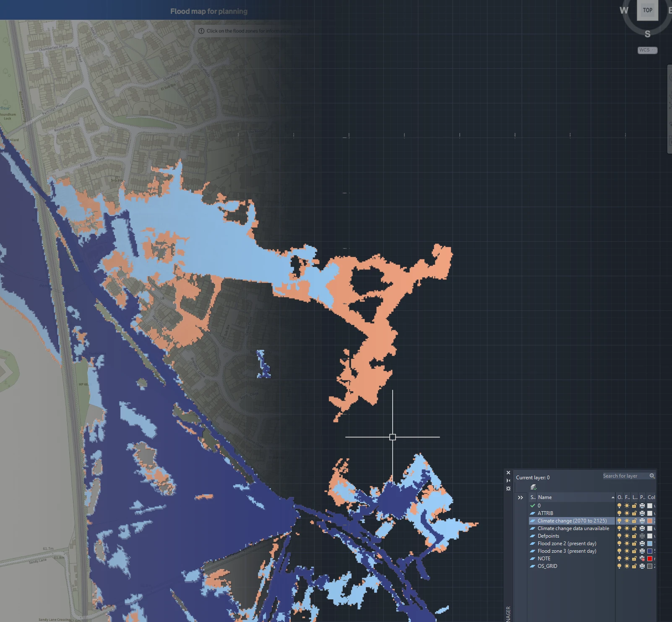Open light blue swatch of Flood zone 2
The image size is (672, 622).
tap(650, 544)
